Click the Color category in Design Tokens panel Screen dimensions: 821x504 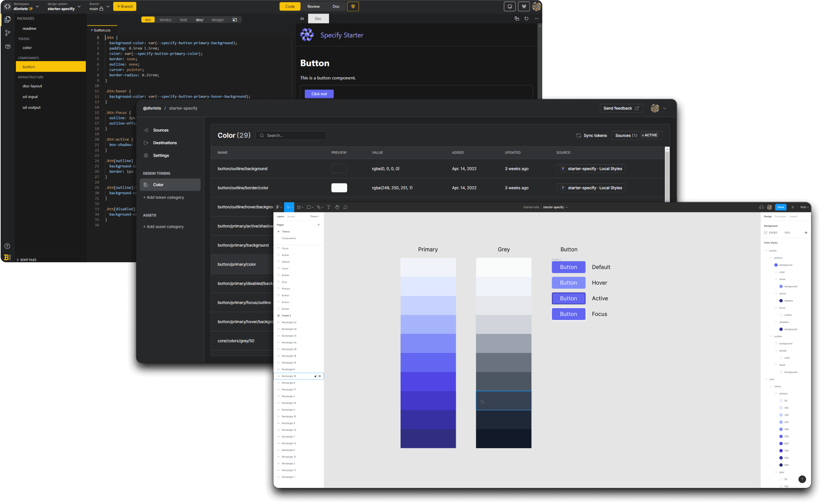[158, 185]
